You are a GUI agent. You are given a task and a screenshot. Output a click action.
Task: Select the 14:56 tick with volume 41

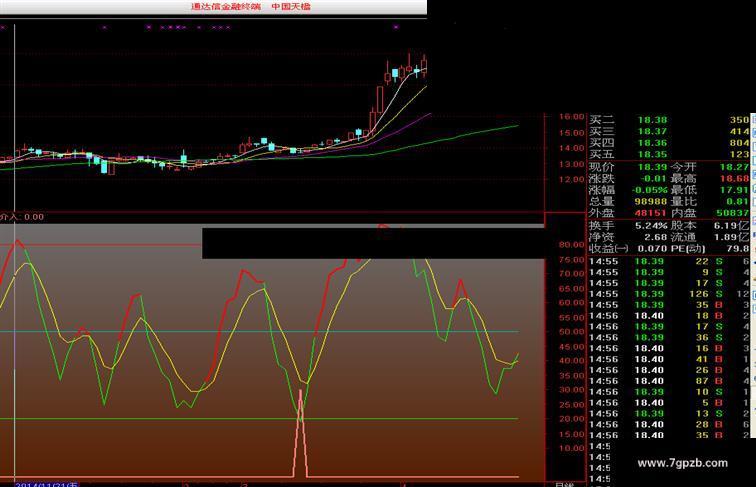click(668, 359)
